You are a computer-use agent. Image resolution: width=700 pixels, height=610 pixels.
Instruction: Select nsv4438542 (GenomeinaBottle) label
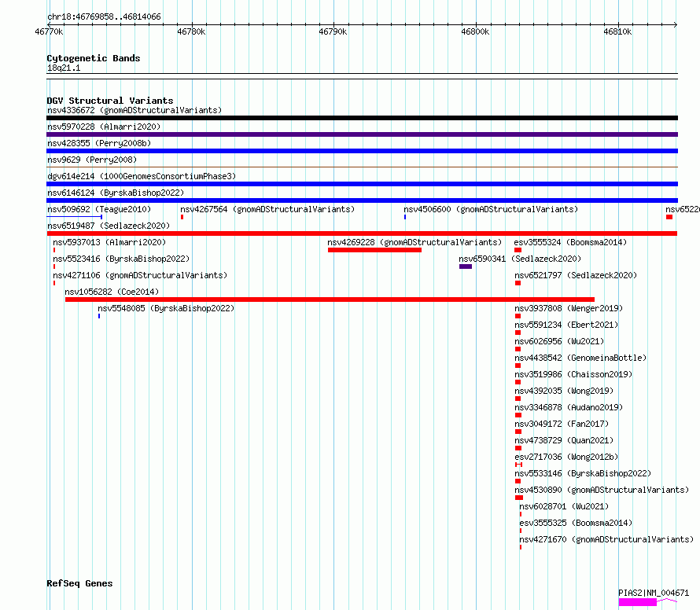pos(580,358)
